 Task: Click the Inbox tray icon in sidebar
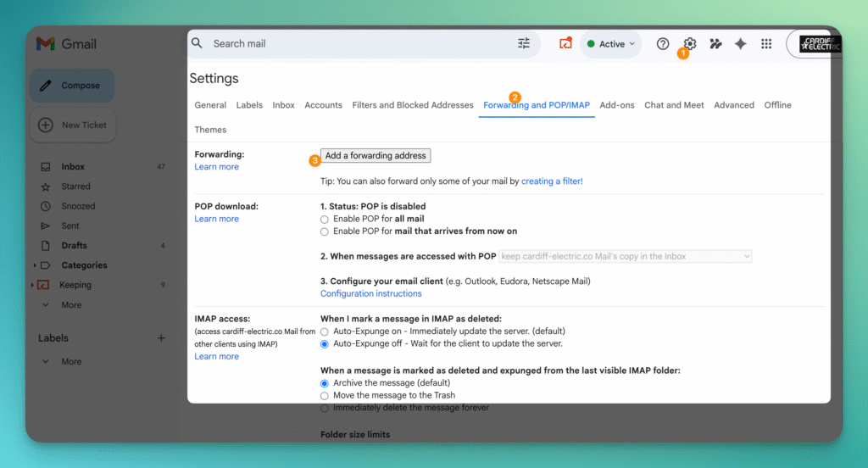pos(46,167)
